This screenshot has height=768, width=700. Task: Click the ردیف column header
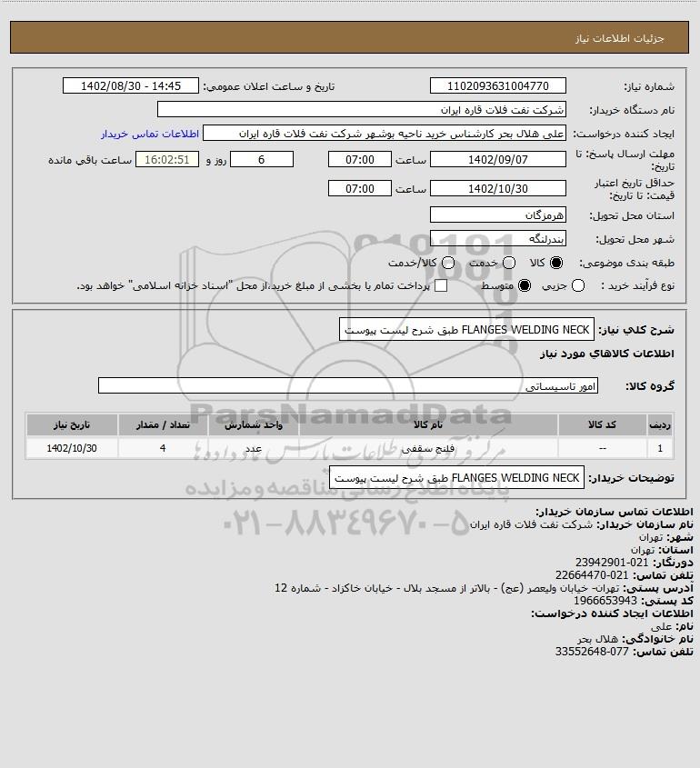[660, 425]
